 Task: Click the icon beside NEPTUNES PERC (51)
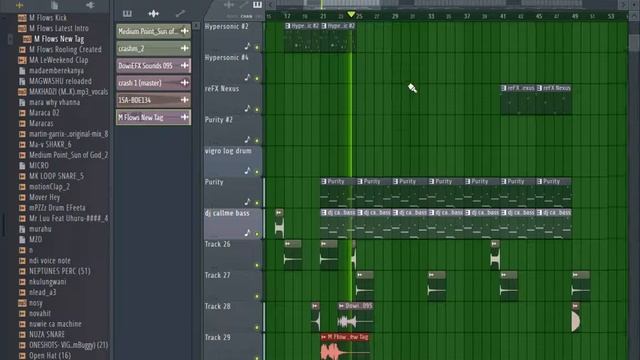click(x=22, y=271)
